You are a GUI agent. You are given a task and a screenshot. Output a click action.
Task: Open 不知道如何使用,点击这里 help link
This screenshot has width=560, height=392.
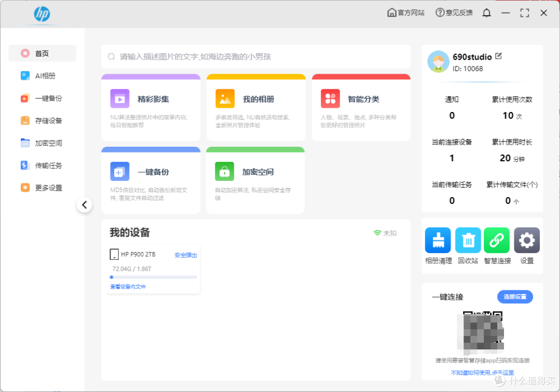pyautogui.click(x=482, y=372)
